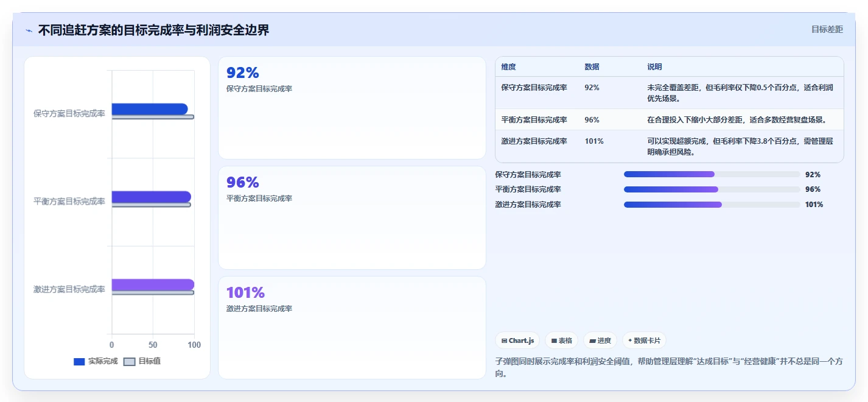Click the 96% figure beside the progress bar
Image resolution: width=868 pixels, height=402 pixels.
(x=813, y=189)
